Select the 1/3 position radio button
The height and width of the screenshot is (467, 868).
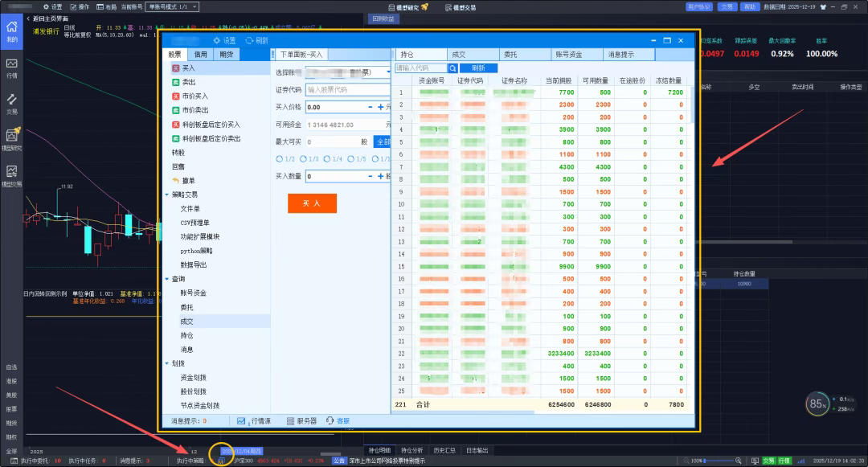[304, 159]
